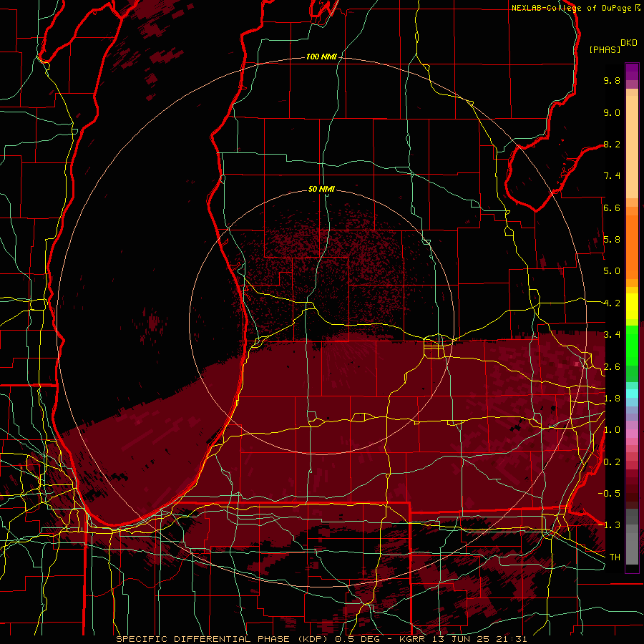Select the 9.0 value on color scale
644x644 pixels.
pos(612,112)
